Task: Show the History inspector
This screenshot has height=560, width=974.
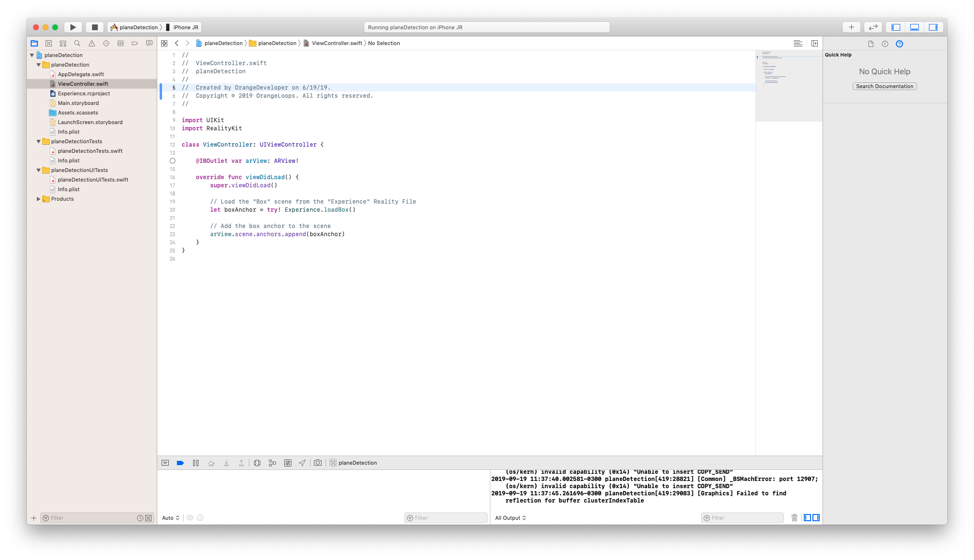Action: coord(885,44)
